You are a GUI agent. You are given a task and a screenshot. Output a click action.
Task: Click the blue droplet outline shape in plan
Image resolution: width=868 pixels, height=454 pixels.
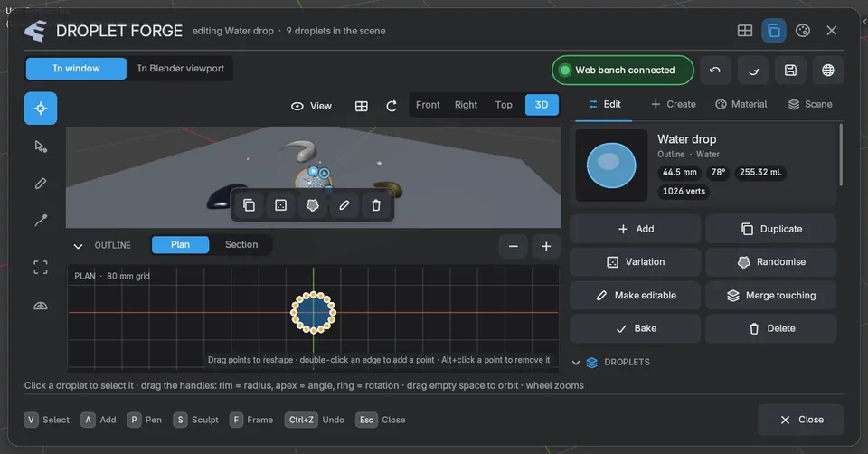[x=314, y=313]
